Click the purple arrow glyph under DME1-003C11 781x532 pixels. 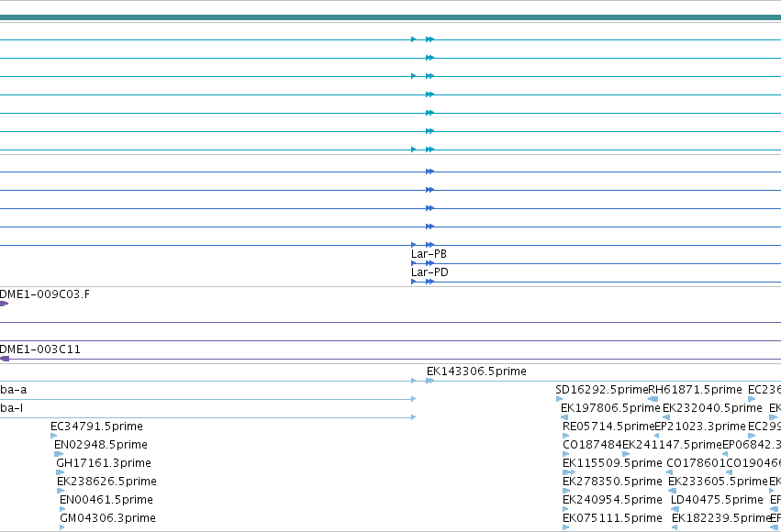coord(5,359)
